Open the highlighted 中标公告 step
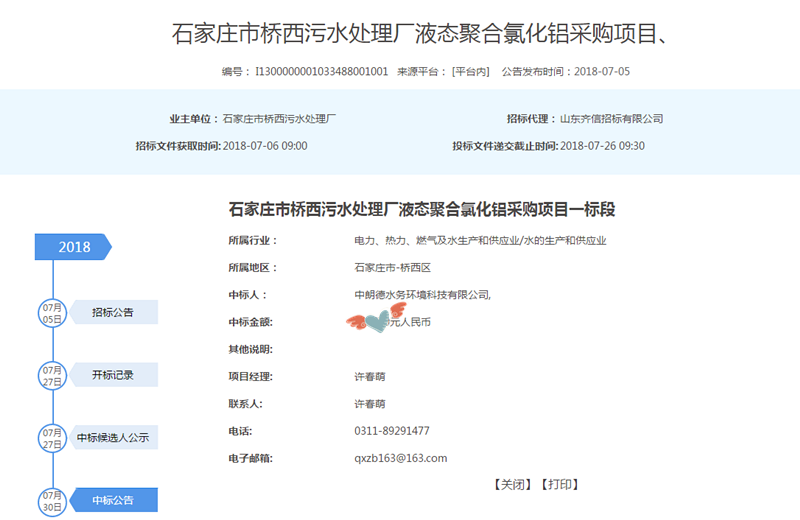 113,500
